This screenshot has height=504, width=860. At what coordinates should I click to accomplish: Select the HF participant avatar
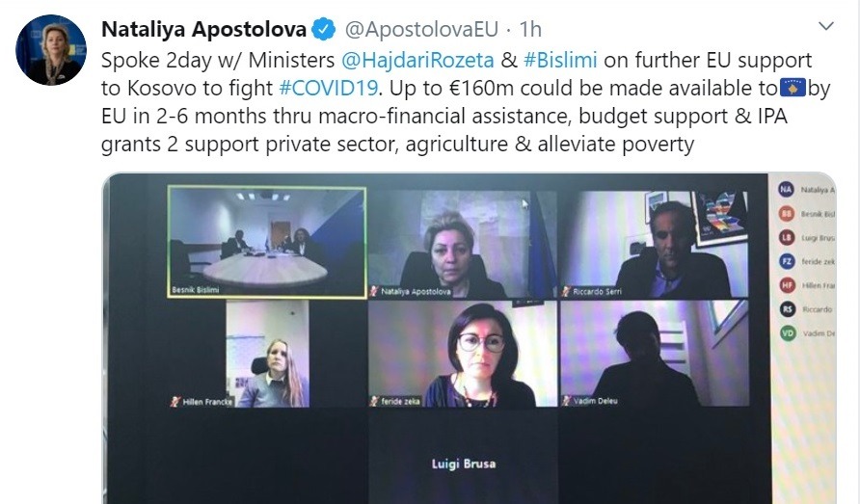[787, 285]
